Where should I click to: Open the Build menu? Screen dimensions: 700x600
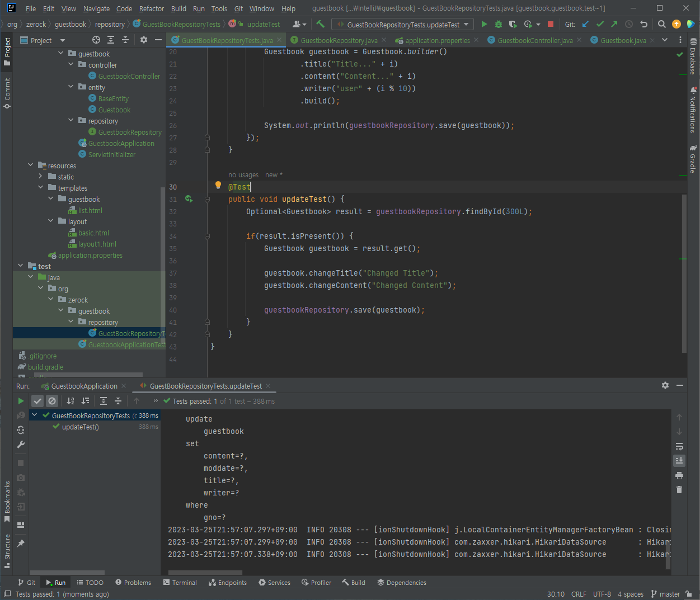(x=178, y=8)
